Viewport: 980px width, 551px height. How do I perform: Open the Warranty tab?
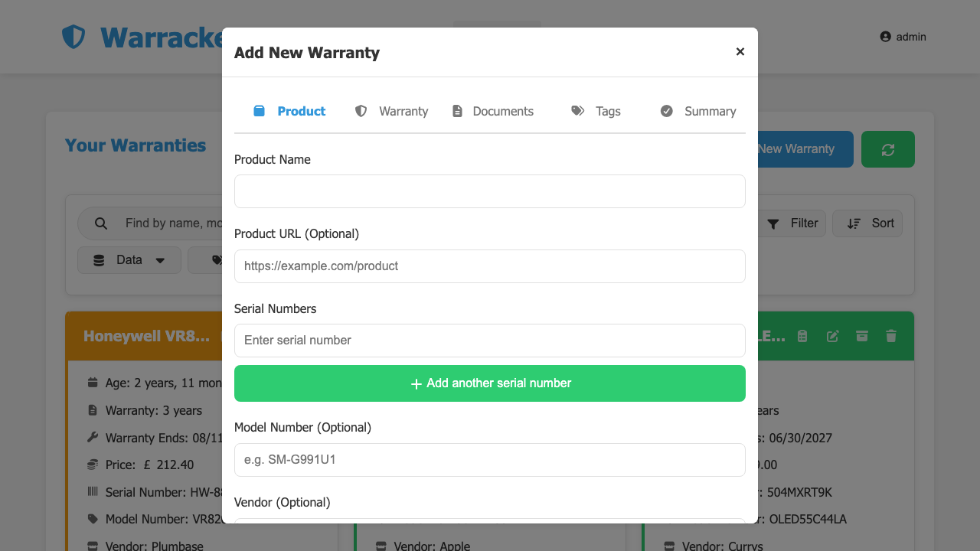pos(391,111)
